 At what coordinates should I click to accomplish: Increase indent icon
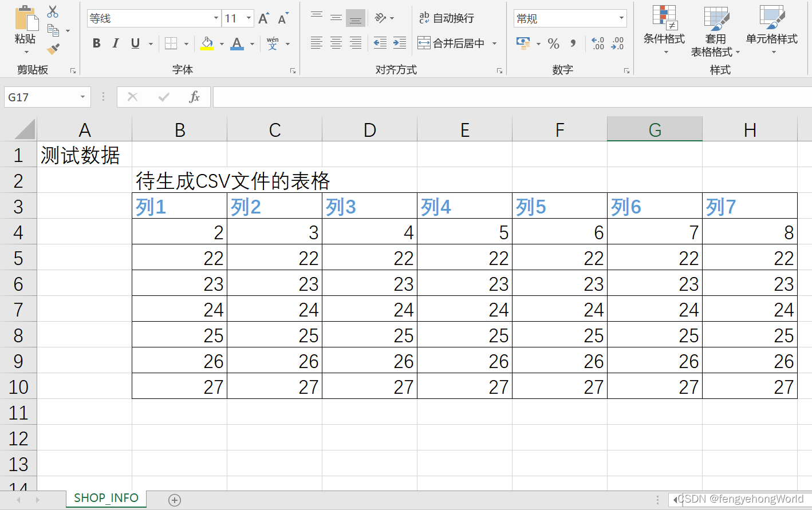(400, 43)
